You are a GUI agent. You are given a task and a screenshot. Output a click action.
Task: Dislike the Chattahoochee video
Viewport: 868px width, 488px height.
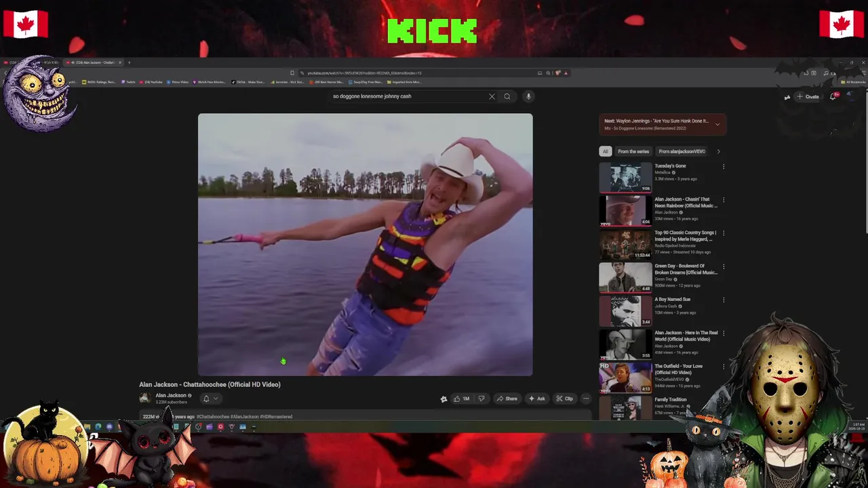pyautogui.click(x=481, y=399)
